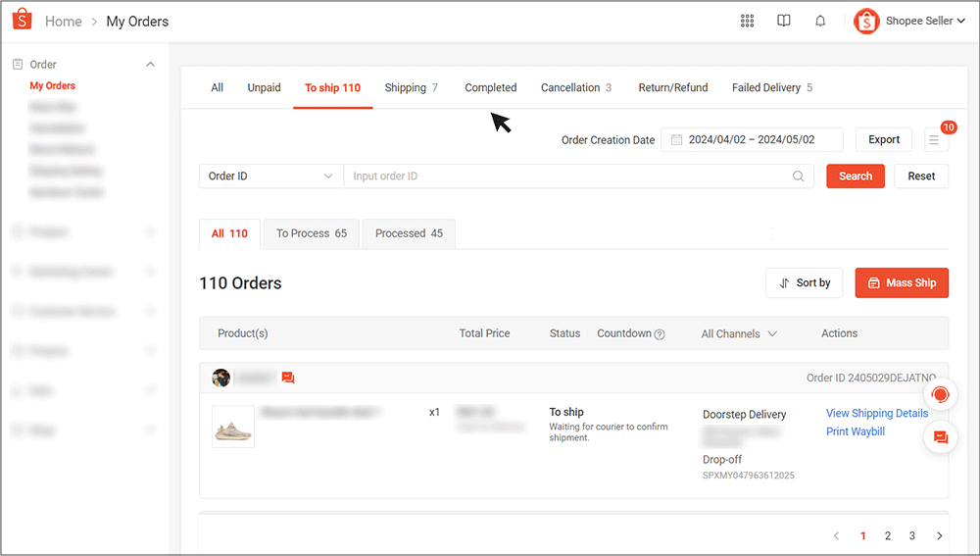Open the Cancellation 3 tab

[575, 87]
